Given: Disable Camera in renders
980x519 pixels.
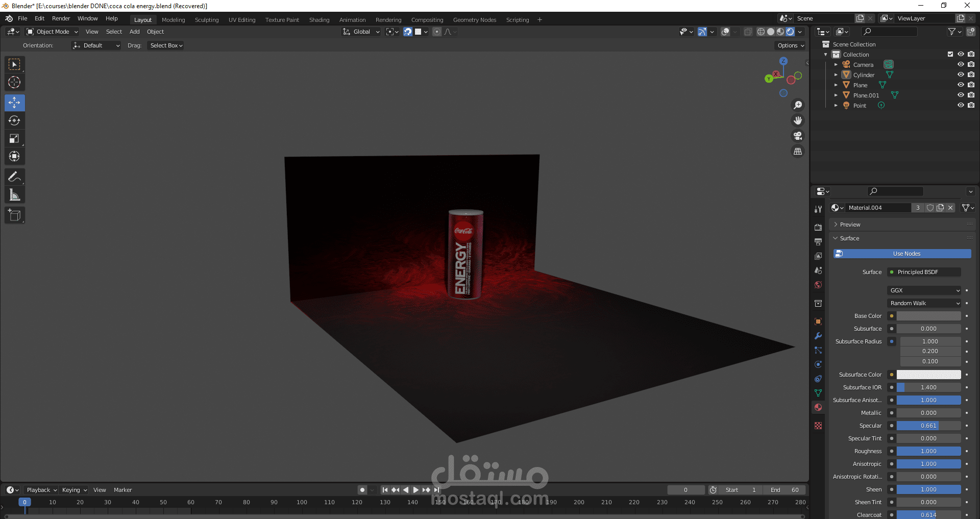Looking at the screenshot, I should (x=971, y=65).
